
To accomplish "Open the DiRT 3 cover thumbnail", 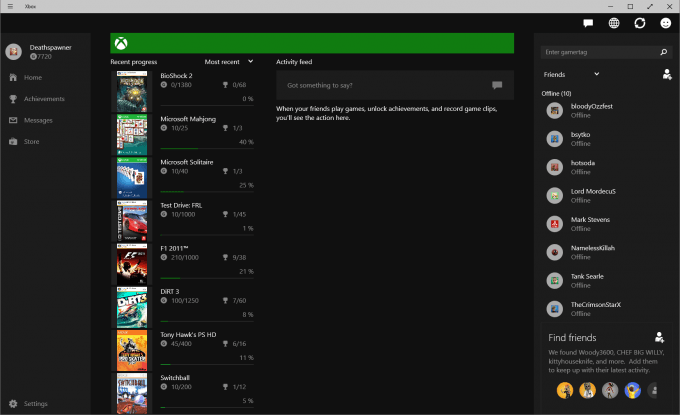I will [132, 307].
